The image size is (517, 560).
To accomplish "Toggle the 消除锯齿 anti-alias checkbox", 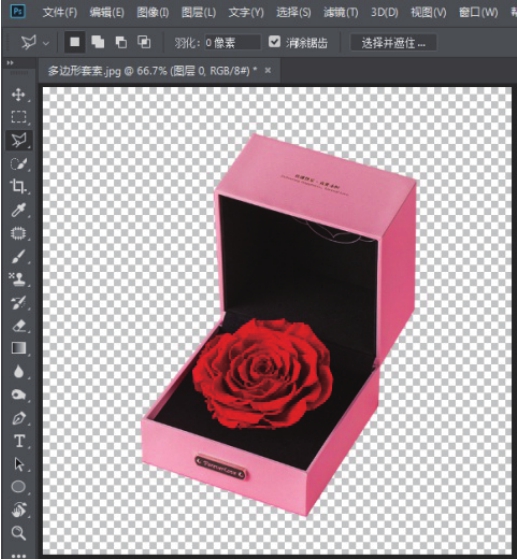I will click(274, 41).
